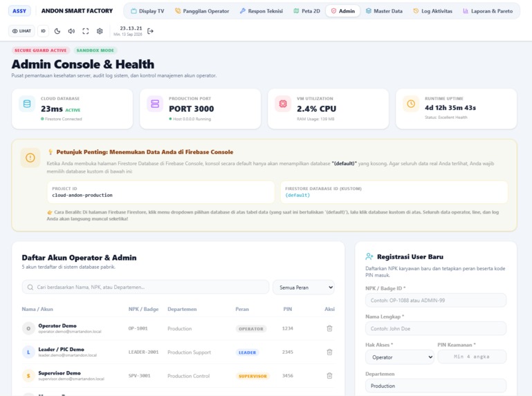Go to Panggilan Operator tab
This screenshot has height=396, width=532.
201,11
